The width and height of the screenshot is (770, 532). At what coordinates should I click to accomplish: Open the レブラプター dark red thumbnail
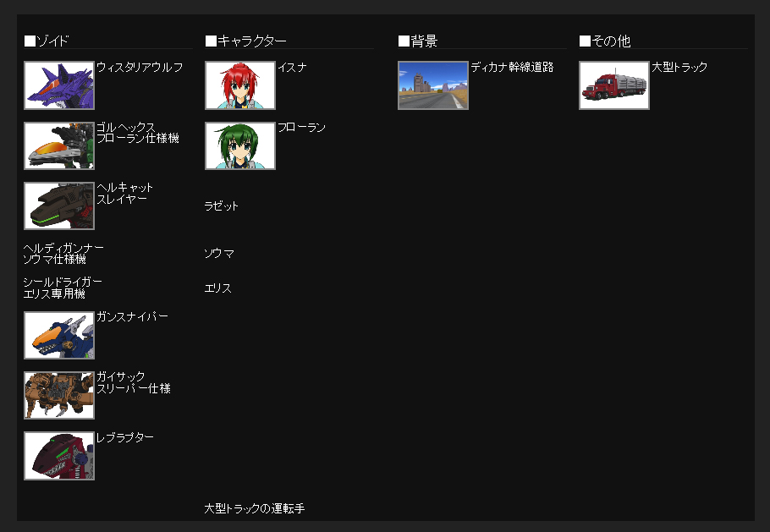(59, 456)
